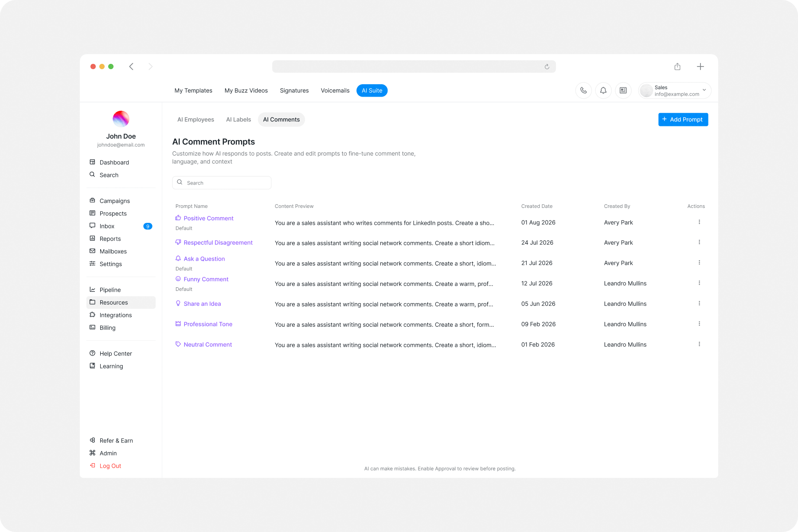The width and height of the screenshot is (798, 532).
Task: Select the AI Suite tab
Action: point(372,90)
